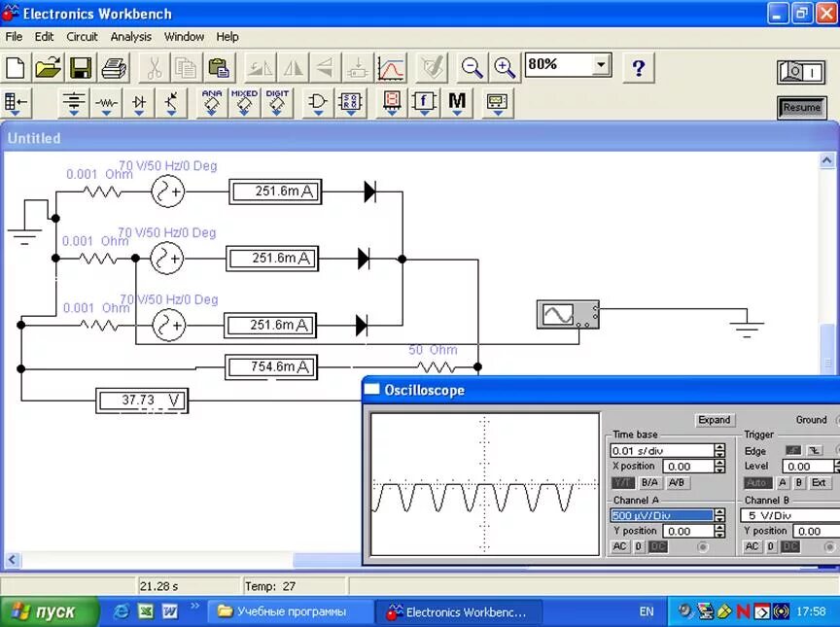This screenshot has width=840, height=627.
Task: Open the Favorites parts bin
Action: (x=16, y=103)
